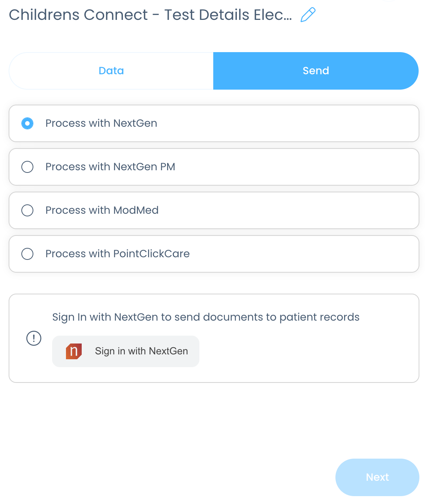Click empty space in the PointClickCare option card
Viewport: 425px width, 504px height.
tap(300, 254)
